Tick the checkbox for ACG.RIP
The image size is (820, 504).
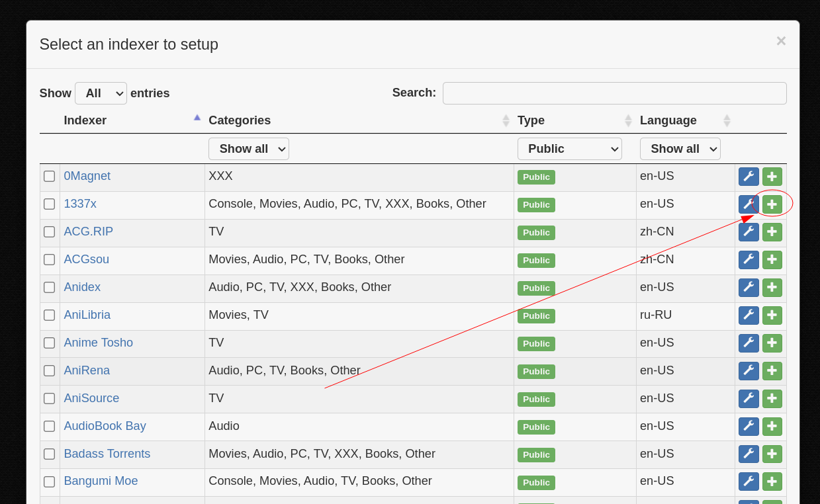(x=50, y=231)
